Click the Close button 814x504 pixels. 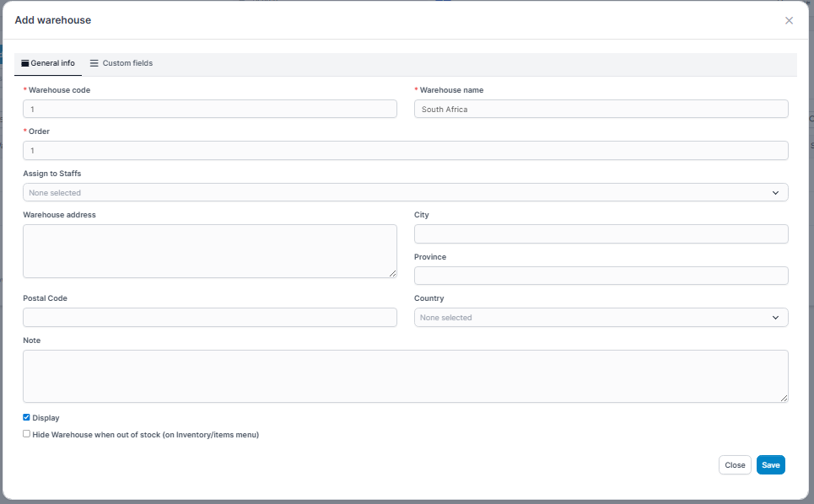[734, 465]
